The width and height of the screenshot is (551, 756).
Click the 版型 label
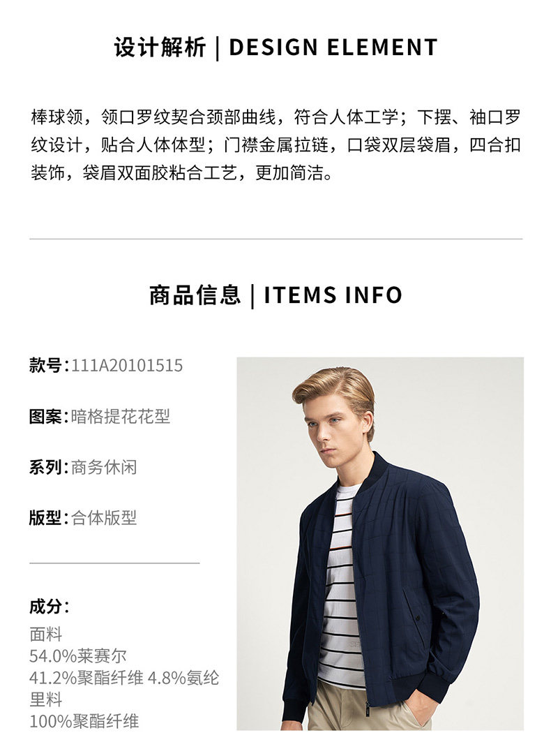pos(45,518)
